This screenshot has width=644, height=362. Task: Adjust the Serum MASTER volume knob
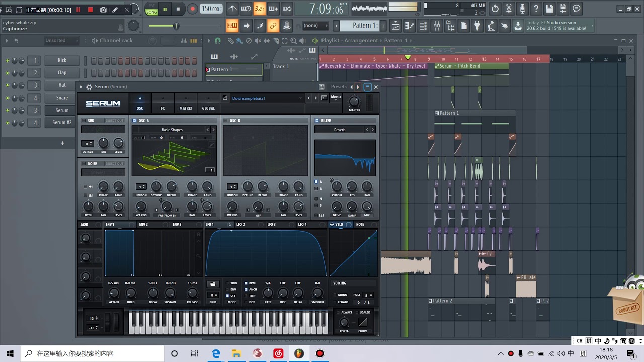point(354,100)
